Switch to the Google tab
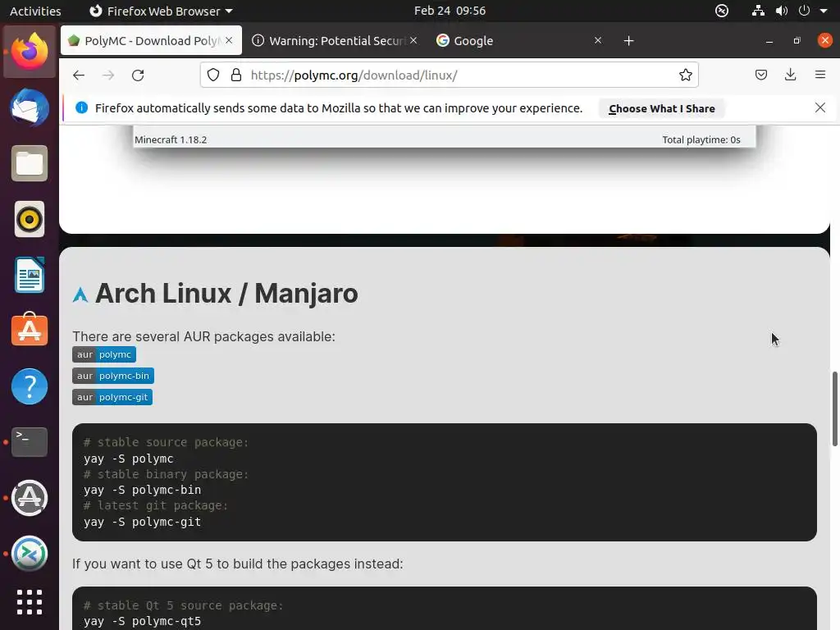Screen dimensions: 840x630 (518, 41)
